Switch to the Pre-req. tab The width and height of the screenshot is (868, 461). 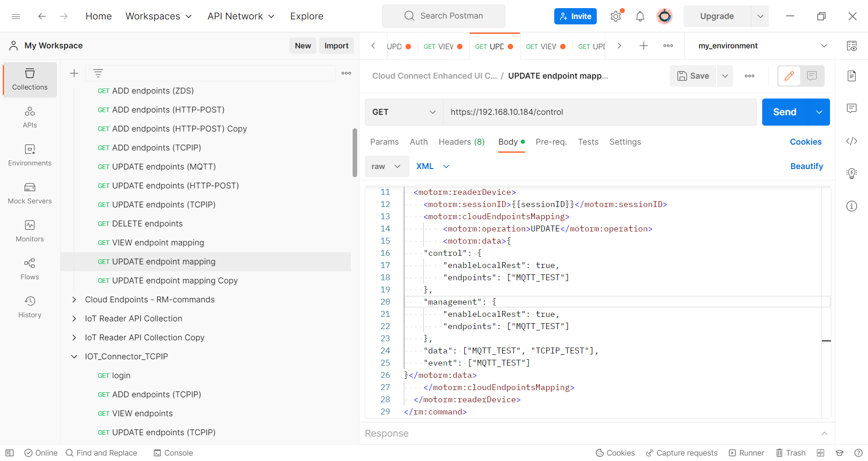[551, 142]
